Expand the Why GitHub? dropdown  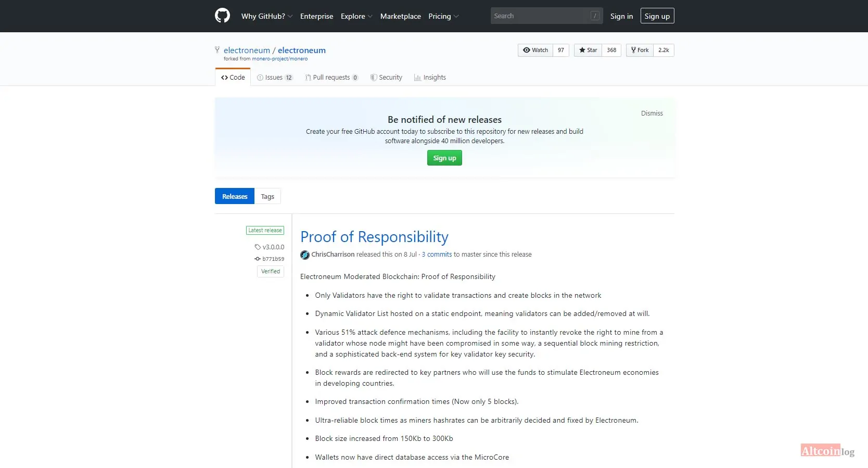click(267, 16)
